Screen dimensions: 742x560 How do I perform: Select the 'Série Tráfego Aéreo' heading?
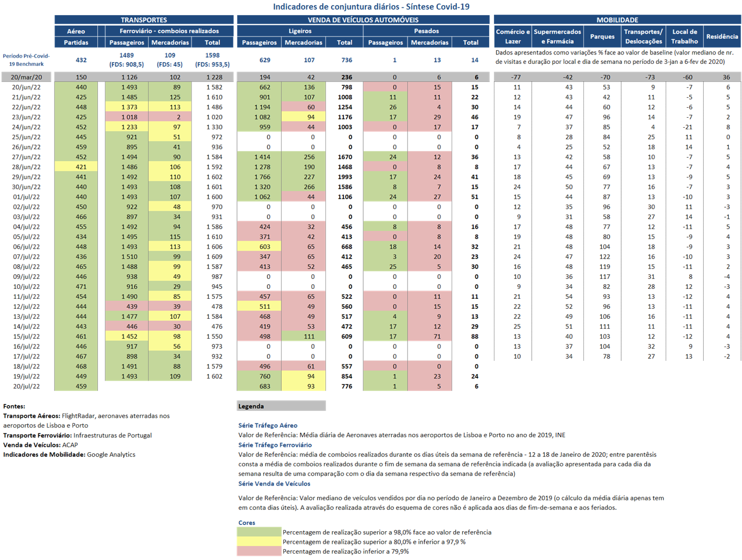(268, 425)
